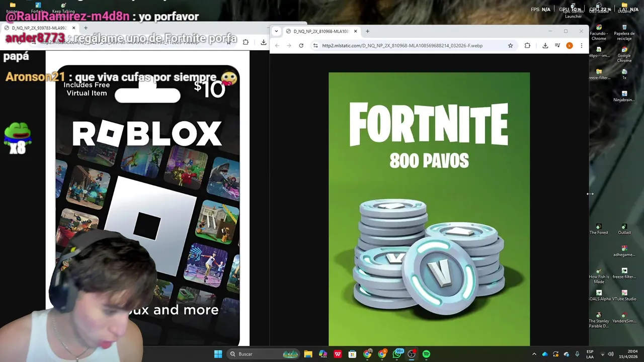
Task: Open the Chrome three-dot menu in Fortnite window
Action: click(x=581, y=46)
